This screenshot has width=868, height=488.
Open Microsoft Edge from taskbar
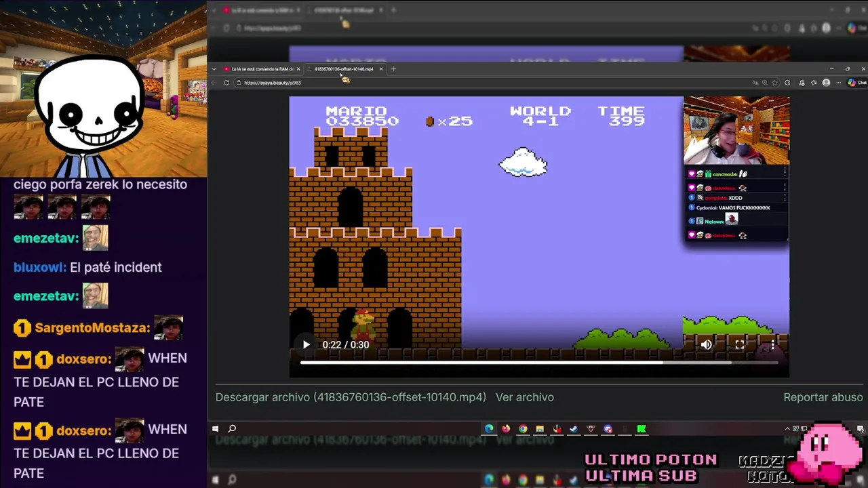click(489, 428)
